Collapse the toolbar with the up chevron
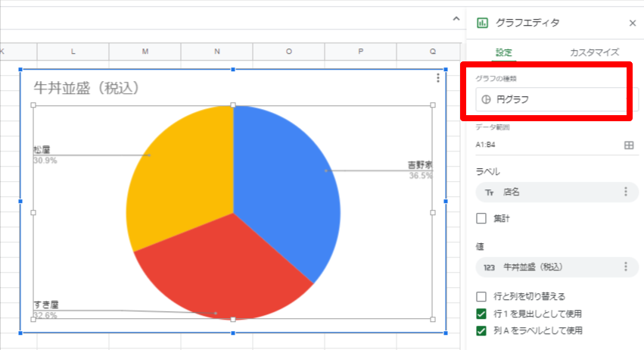644x350 pixels. pyautogui.click(x=456, y=19)
